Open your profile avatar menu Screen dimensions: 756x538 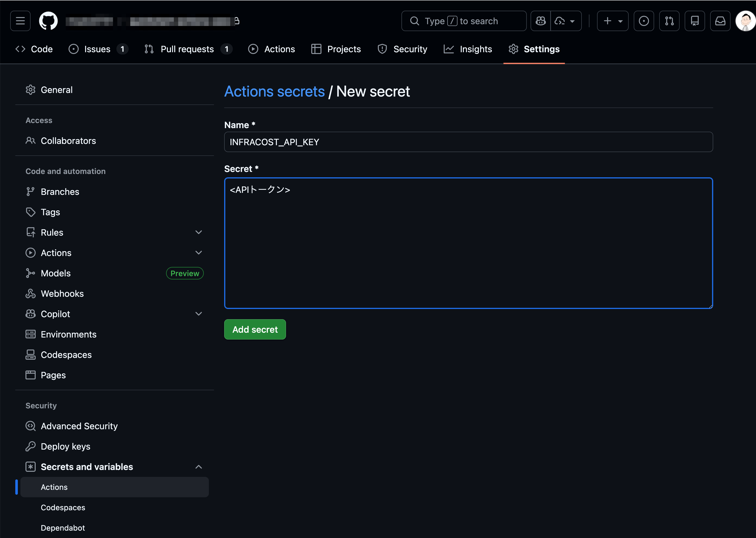pyautogui.click(x=745, y=21)
